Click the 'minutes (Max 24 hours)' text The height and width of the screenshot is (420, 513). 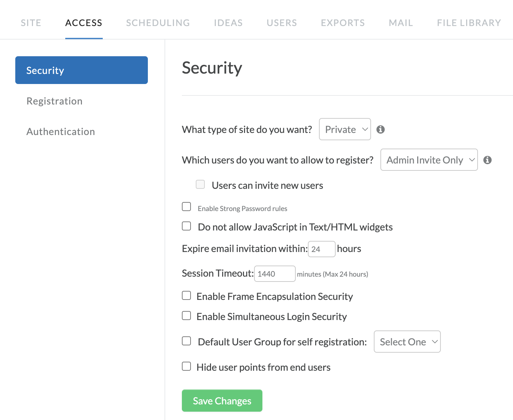tap(333, 274)
